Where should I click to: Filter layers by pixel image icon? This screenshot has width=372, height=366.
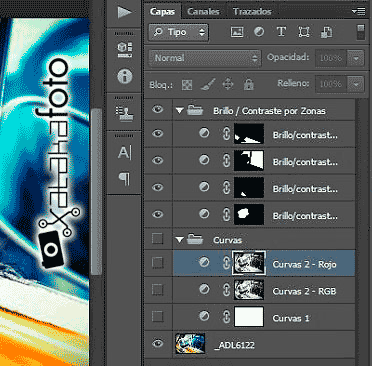tap(237, 32)
